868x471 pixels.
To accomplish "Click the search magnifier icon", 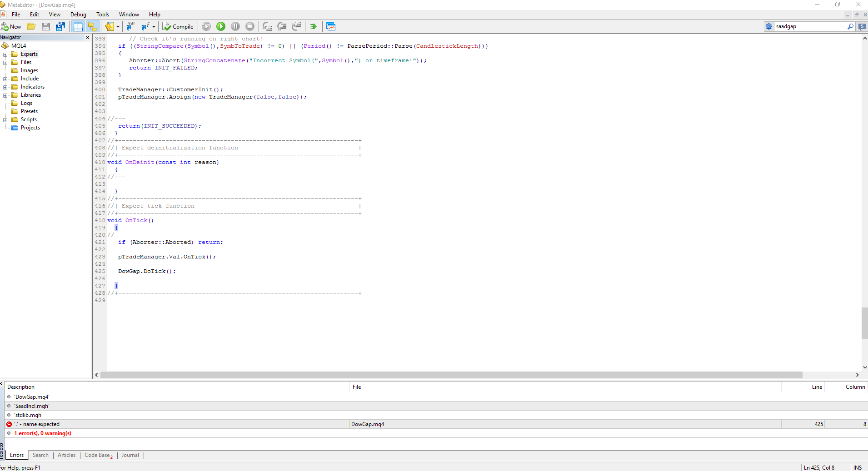I will coord(850,27).
